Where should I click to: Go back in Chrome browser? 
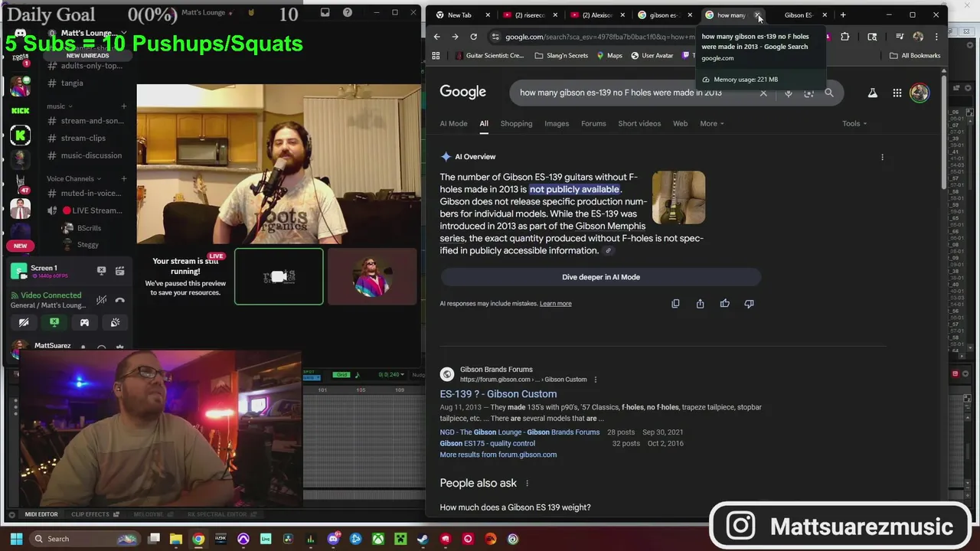point(436,37)
